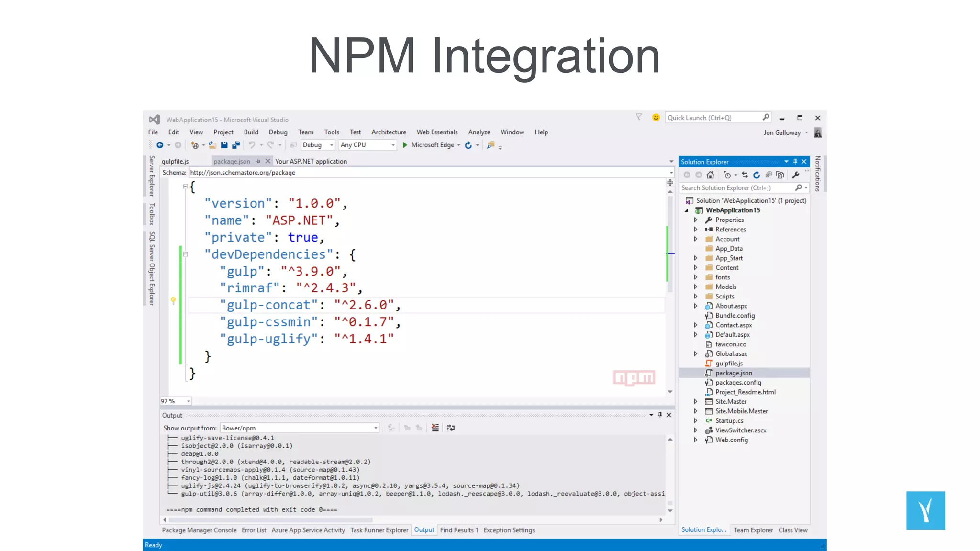Close the package.json editor tab
The height and width of the screenshot is (551, 980).
[x=268, y=161]
